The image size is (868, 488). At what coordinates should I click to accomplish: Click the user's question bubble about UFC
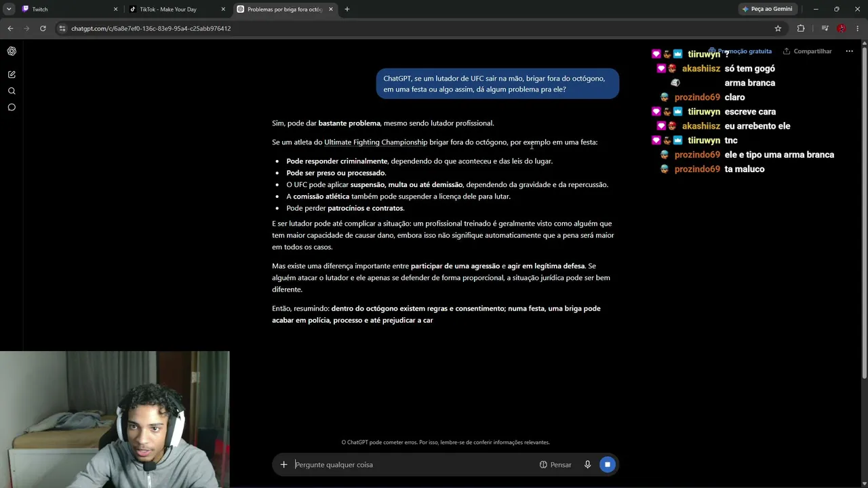[497, 83]
